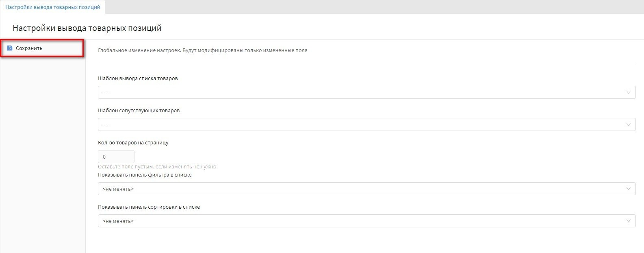Click the Глобальное изменение настроек description text
This screenshot has height=253, width=644.
click(x=202, y=50)
